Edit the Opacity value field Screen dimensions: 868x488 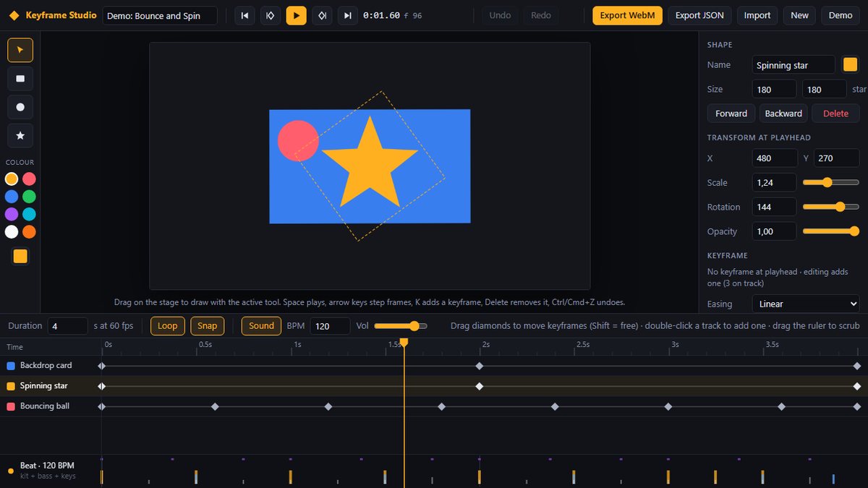[x=774, y=231]
